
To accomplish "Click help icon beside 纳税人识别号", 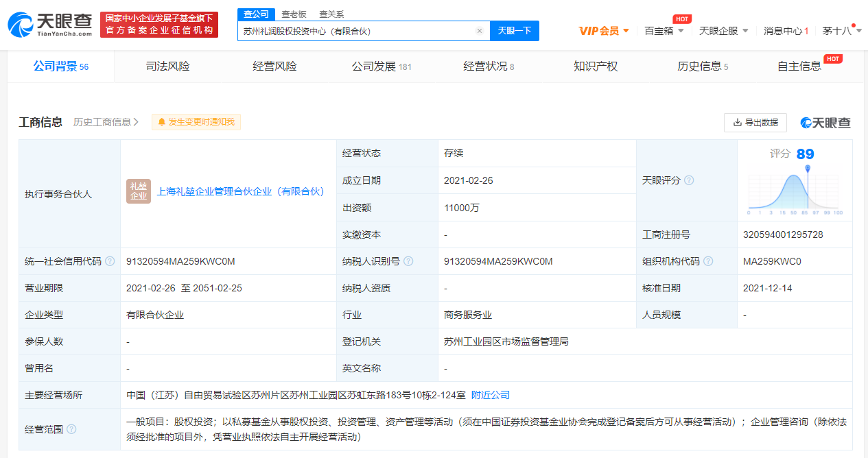I will tap(408, 261).
